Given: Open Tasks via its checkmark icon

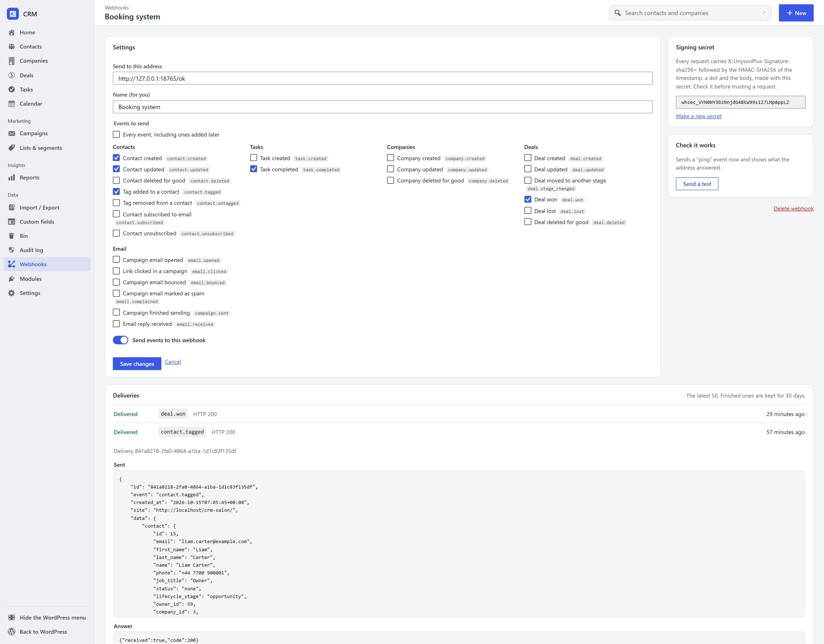Looking at the screenshot, I should click(x=12, y=90).
